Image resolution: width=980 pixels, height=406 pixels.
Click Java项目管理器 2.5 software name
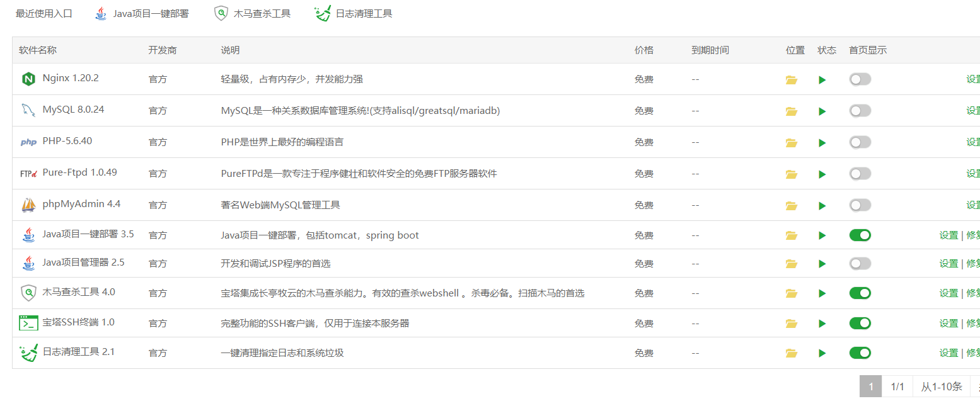(83, 262)
